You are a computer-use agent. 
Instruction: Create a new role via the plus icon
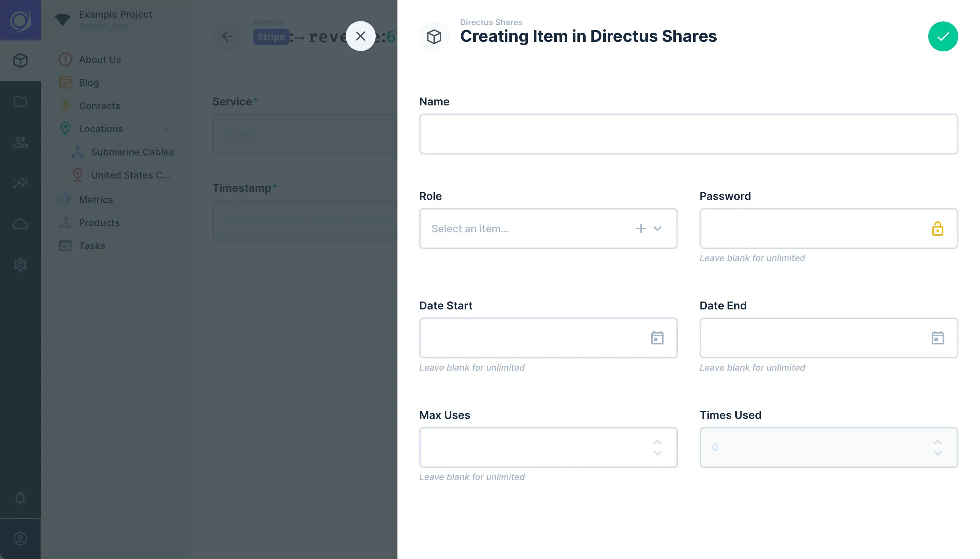click(640, 228)
